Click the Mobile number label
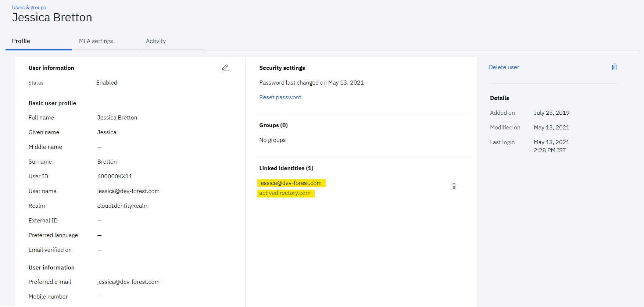 pyautogui.click(x=48, y=297)
